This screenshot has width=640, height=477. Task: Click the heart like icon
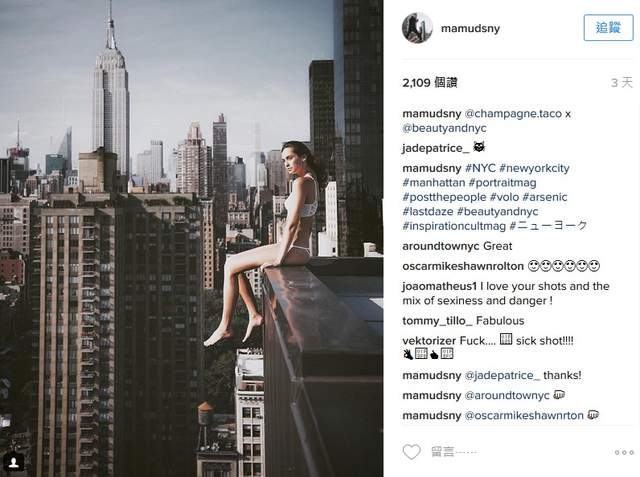411,452
